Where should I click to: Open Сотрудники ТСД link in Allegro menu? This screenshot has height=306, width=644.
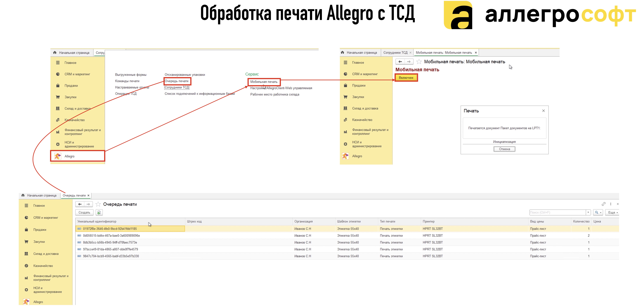[176, 87]
